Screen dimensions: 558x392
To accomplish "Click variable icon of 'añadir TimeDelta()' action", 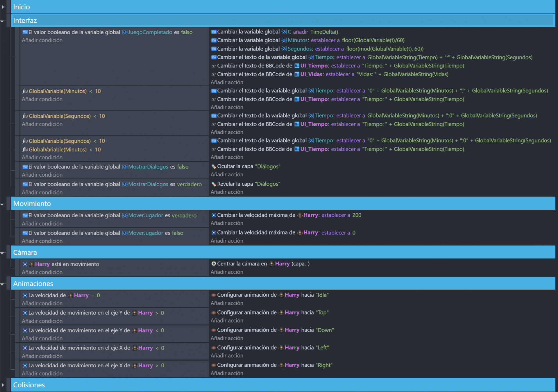I will coord(214,32).
